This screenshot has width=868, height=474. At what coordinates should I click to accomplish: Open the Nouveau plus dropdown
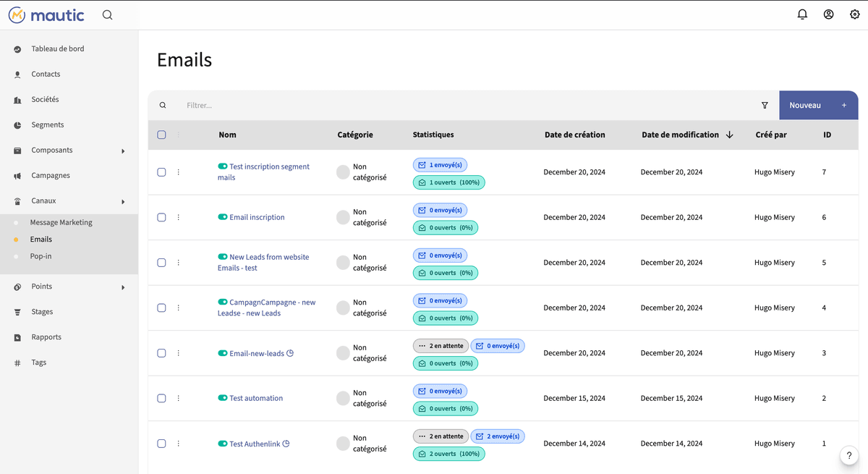click(843, 105)
